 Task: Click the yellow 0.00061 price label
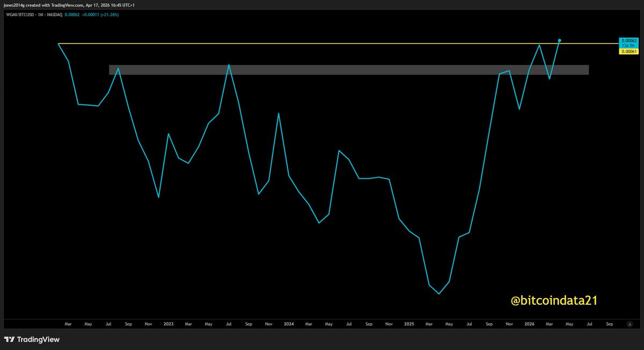[627, 51]
